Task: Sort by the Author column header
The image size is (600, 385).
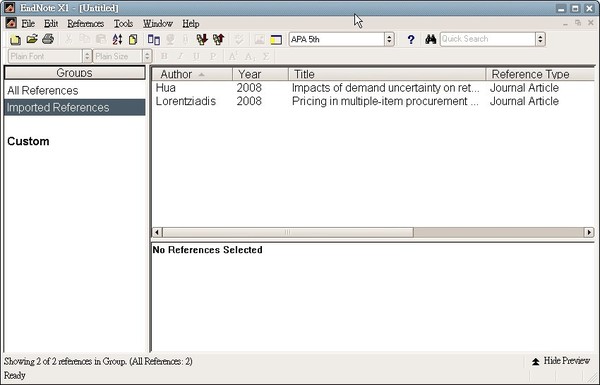Action: 192,74
